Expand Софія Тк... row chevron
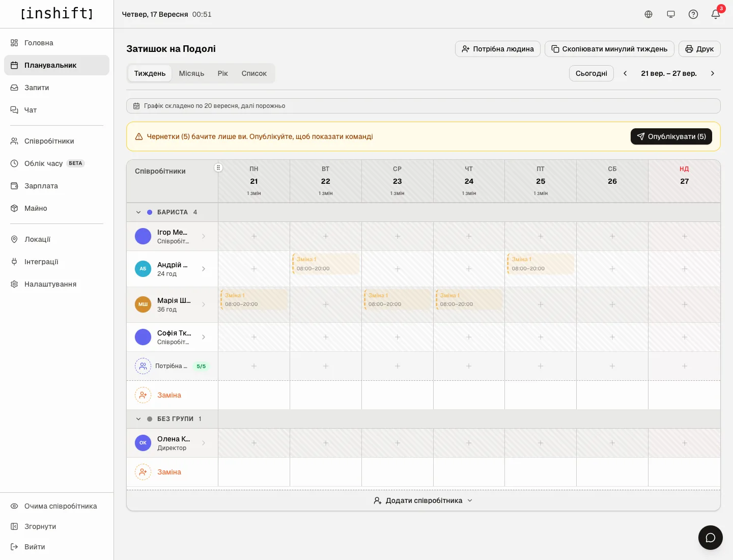The height and width of the screenshot is (560, 733). tap(204, 337)
